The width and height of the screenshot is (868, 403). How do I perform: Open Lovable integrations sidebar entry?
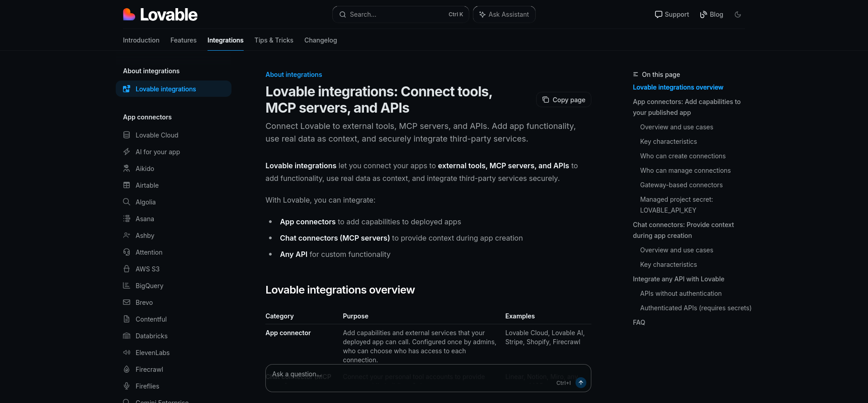pyautogui.click(x=174, y=89)
